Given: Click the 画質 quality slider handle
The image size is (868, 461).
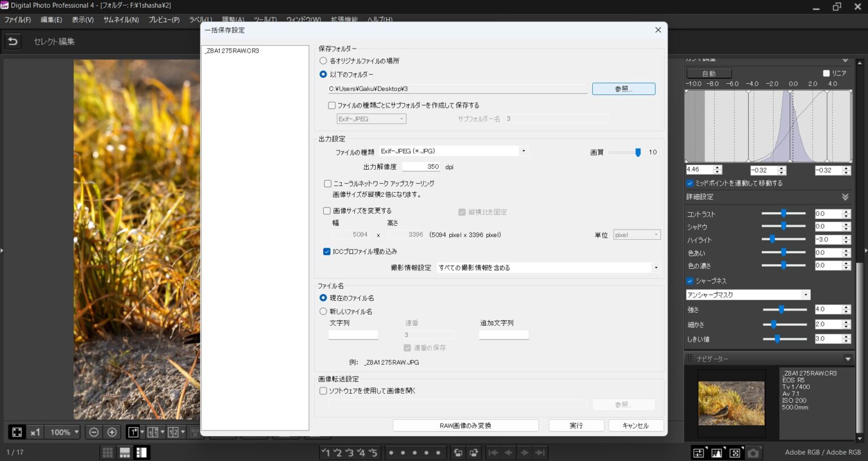Looking at the screenshot, I should coord(638,152).
